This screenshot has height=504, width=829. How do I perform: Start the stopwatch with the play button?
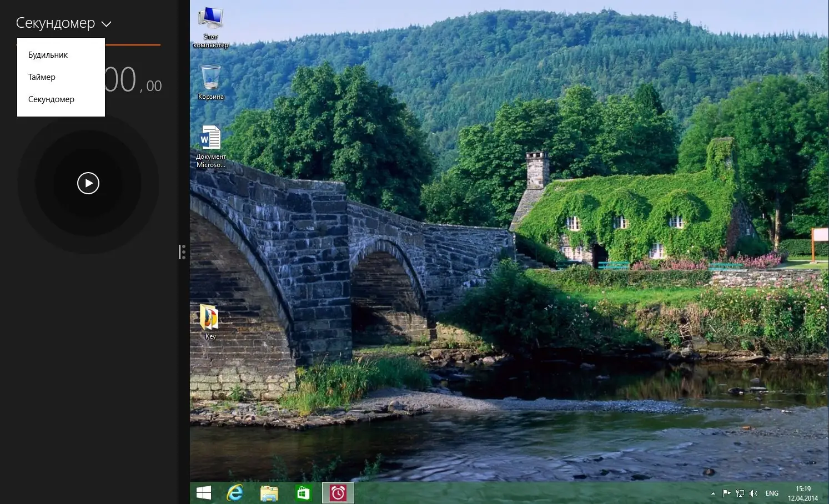pyautogui.click(x=88, y=183)
